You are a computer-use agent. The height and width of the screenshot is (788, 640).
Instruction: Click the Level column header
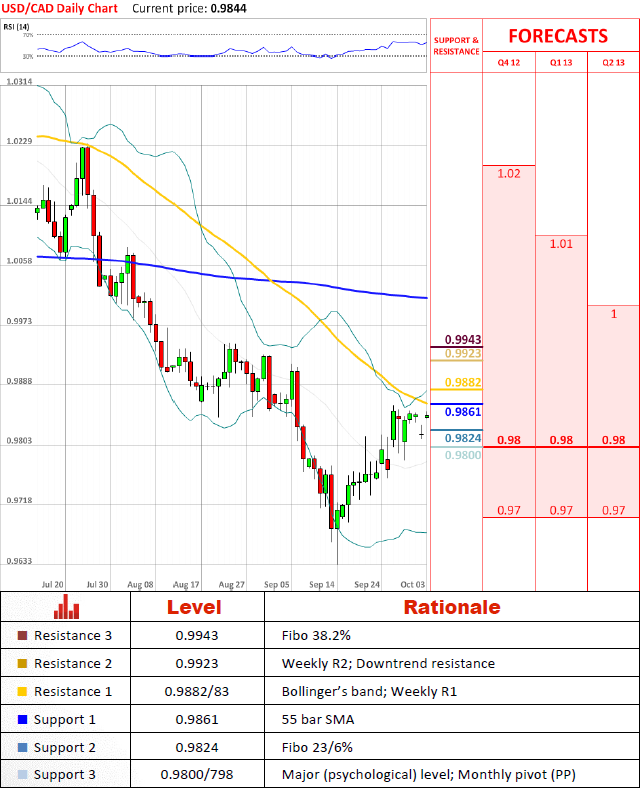[x=194, y=607]
